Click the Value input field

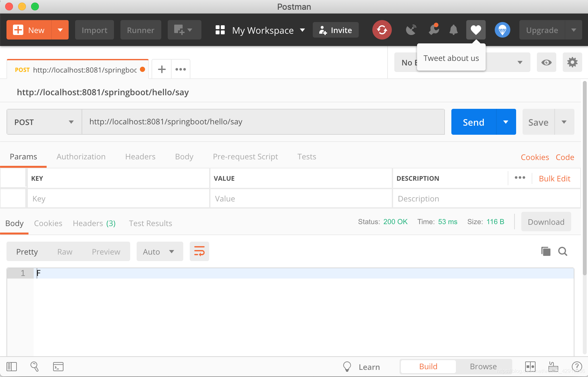pos(301,199)
